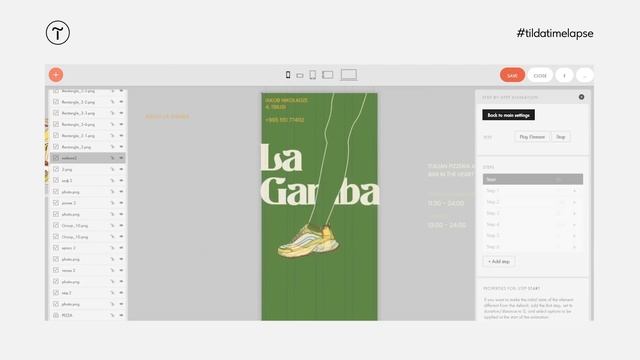Click lock icon on the highlighted selected layer
This screenshot has width=640, height=360.
tap(112, 158)
